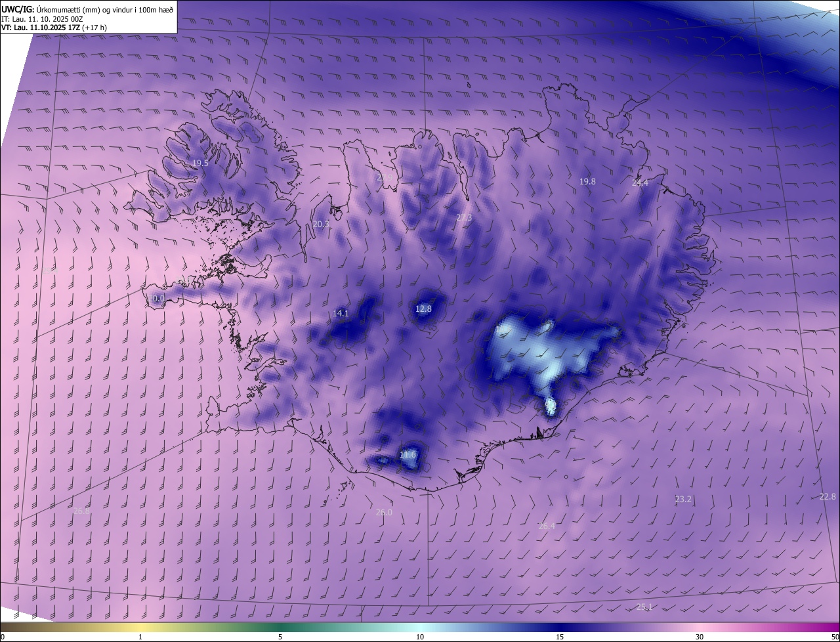Screen dimensions: 840x642
Task: Click the color scale tick label 1
Action: (x=140, y=637)
